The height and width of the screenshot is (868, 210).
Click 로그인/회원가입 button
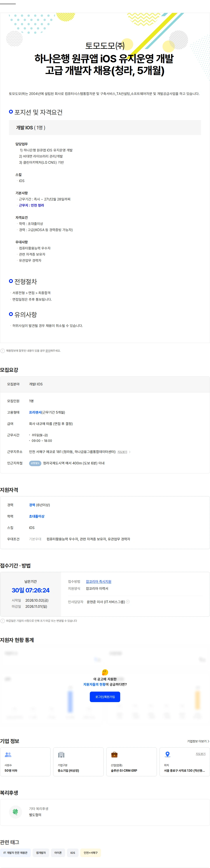pyautogui.click(x=105, y=696)
